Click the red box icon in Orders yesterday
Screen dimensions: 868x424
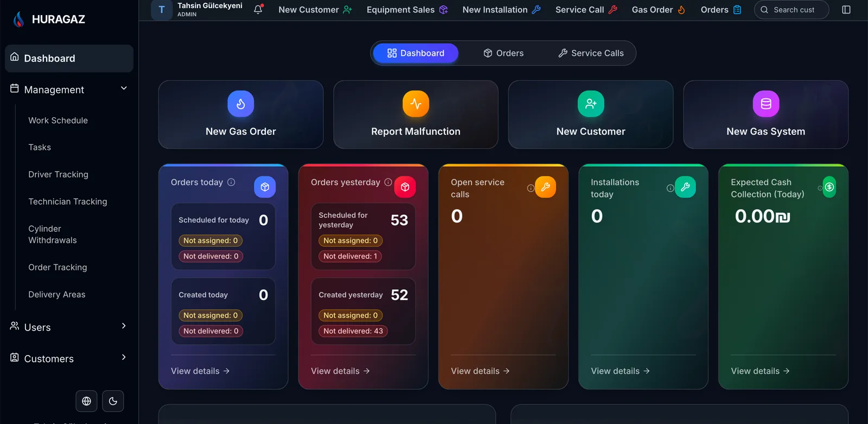(405, 187)
